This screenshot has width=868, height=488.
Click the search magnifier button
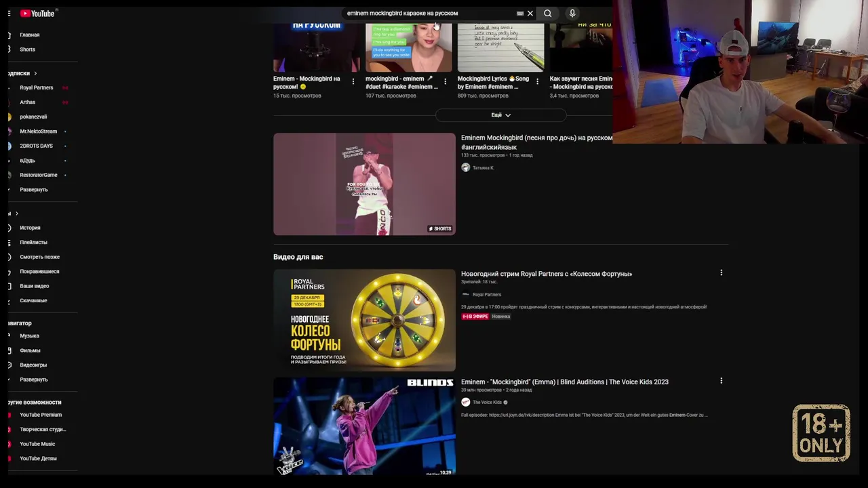pyautogui.click(x=548, y=13)
